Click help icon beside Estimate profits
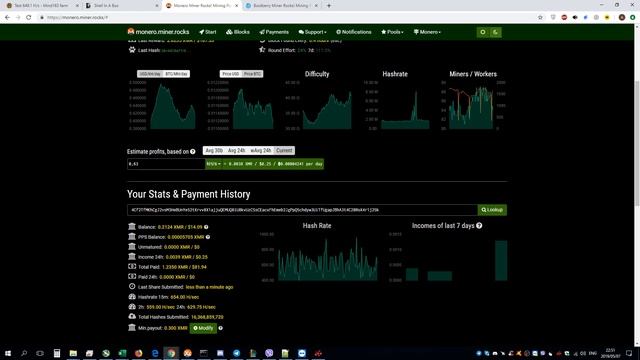Image resolution: width=640 pixels, height=360 pixels. click(x=193, y=152)
